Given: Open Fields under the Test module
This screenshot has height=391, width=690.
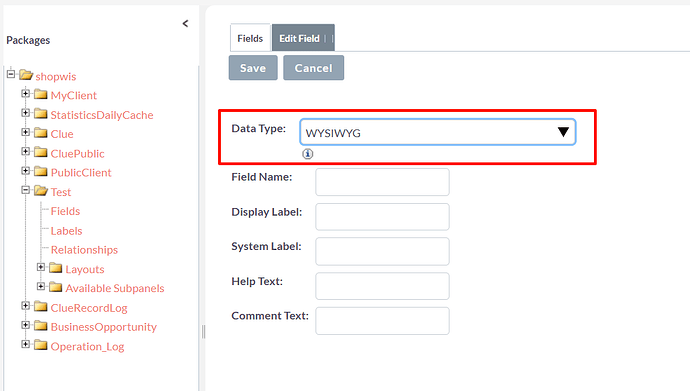Looking at the screenshot, I should (x=65, y=211).
